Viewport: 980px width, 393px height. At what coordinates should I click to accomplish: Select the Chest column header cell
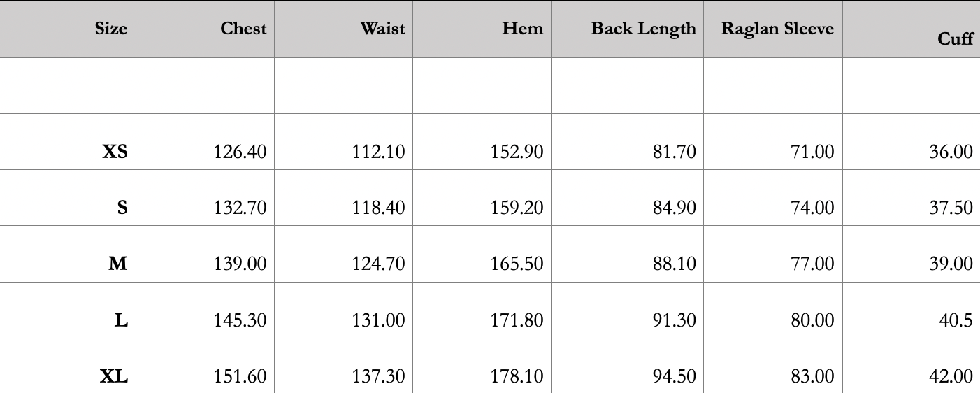(243, 29)
